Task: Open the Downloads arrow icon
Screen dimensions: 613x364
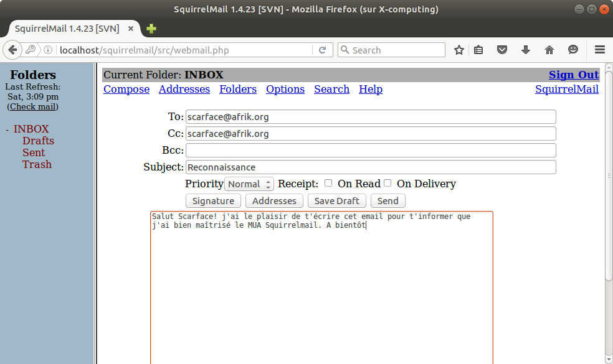Action: click(526, 50)
